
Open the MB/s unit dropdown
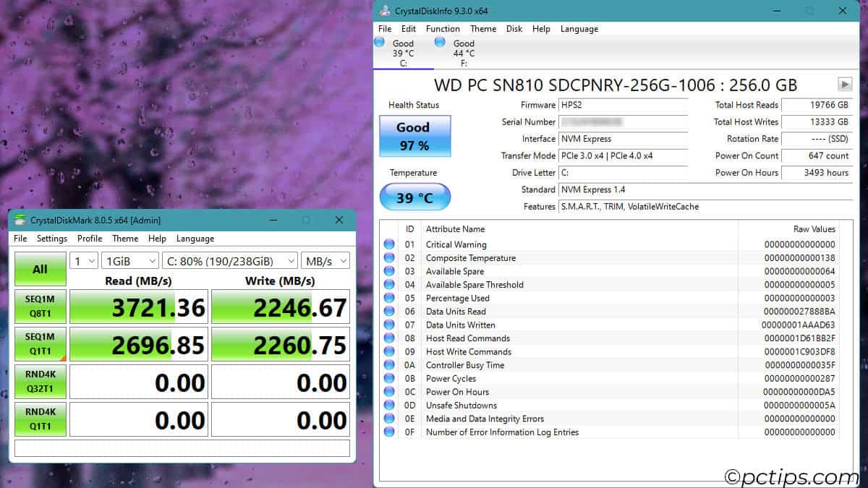325,260
